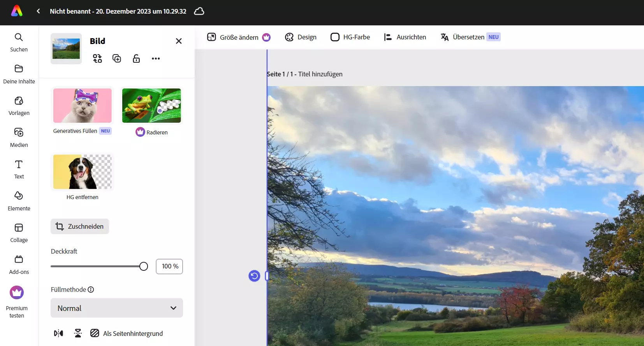Select the HG entfernen thumbnail
The height and width of the screenshot is (346, 644).
point(83,172)
